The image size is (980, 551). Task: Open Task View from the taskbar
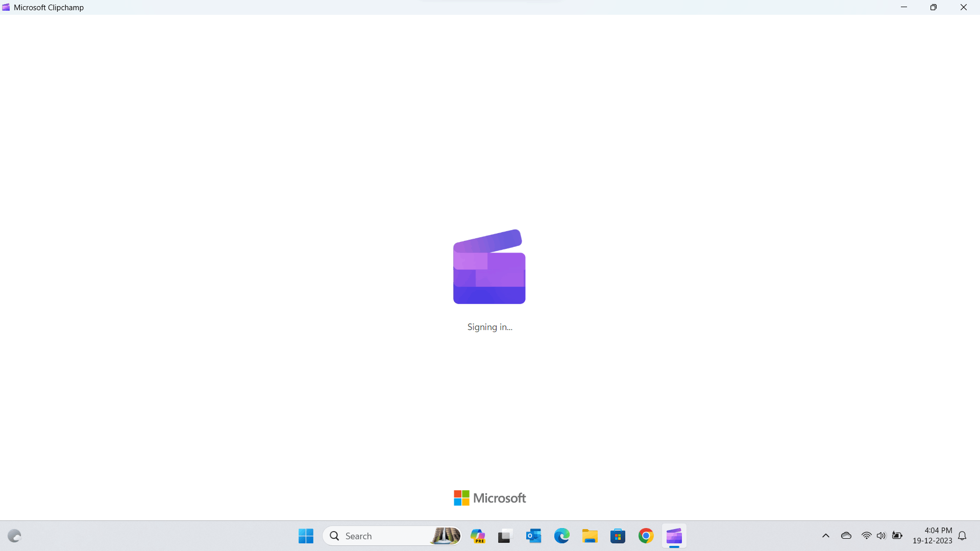click(x=504, y=536)
